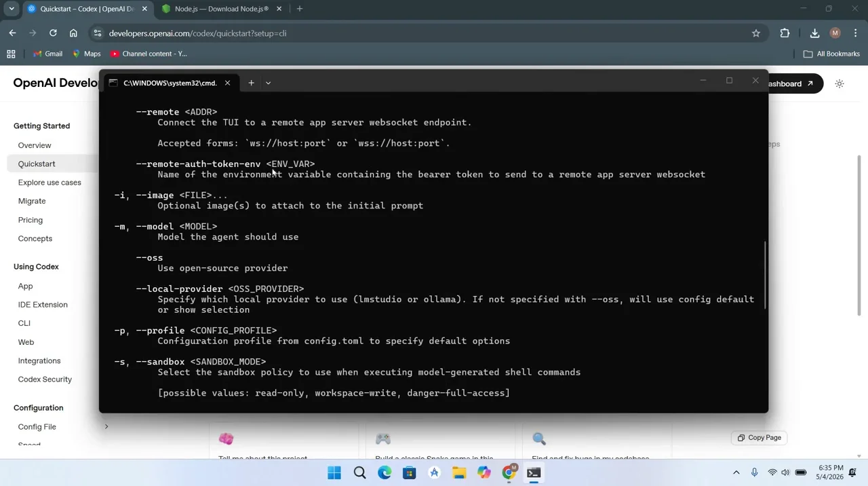The image size is (868, 486).
Task: Open Microsoft Store from taskbar
Action: [x=409, y=472]
